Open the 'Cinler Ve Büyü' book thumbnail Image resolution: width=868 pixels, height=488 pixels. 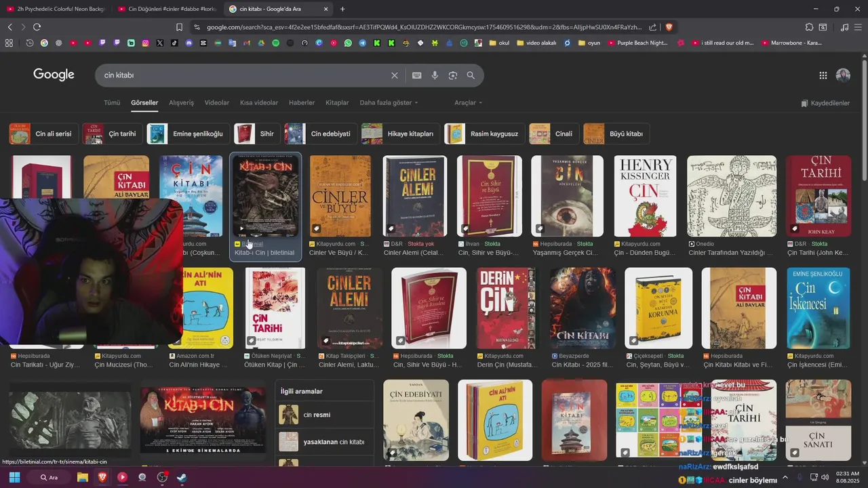point(340,196)
